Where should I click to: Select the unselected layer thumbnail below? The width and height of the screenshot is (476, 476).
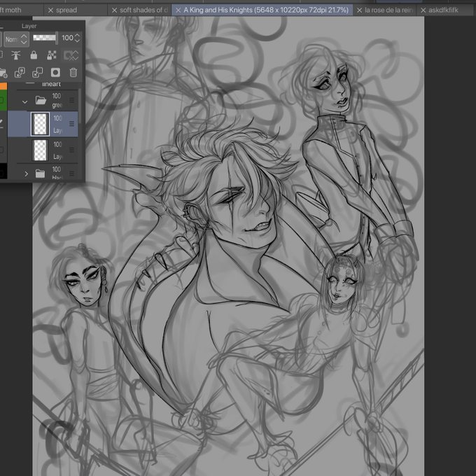(40, 150)
